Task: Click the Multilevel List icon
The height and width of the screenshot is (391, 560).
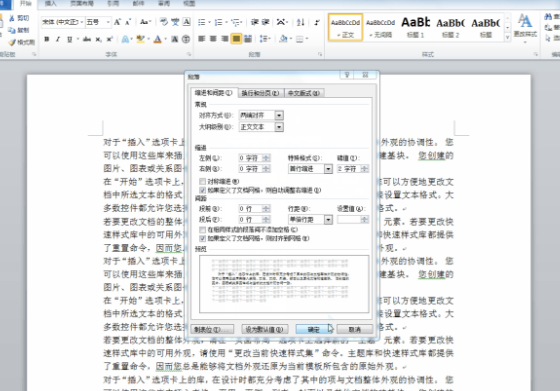Action: coord(235,22)
